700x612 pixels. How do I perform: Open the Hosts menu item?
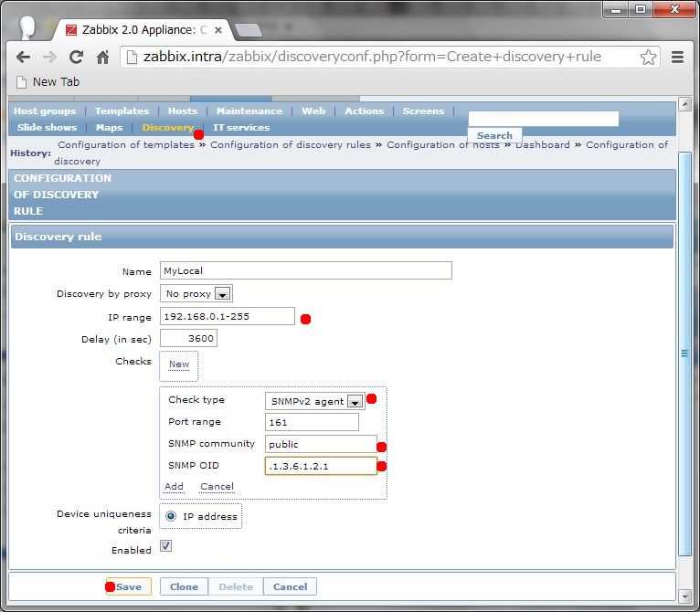183,111
